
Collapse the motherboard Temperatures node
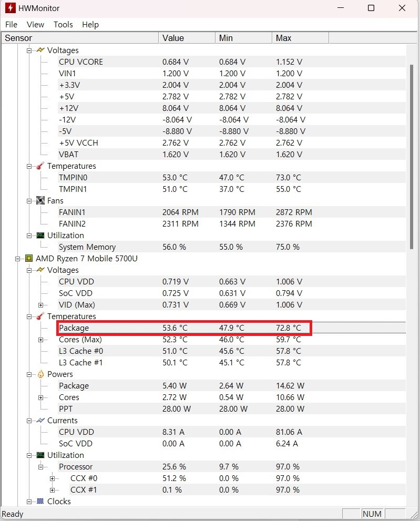pos(29,166)
